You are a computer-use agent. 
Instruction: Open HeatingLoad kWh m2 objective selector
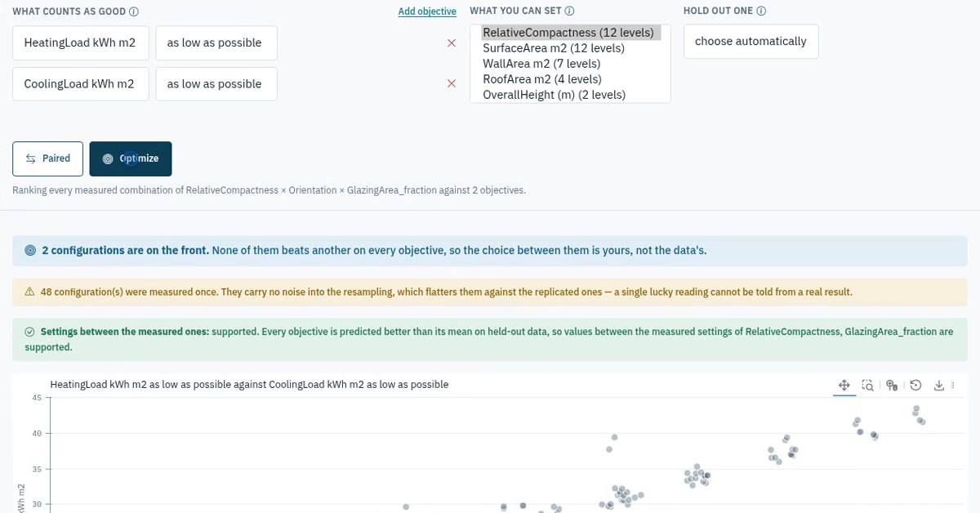coord(80,42)
